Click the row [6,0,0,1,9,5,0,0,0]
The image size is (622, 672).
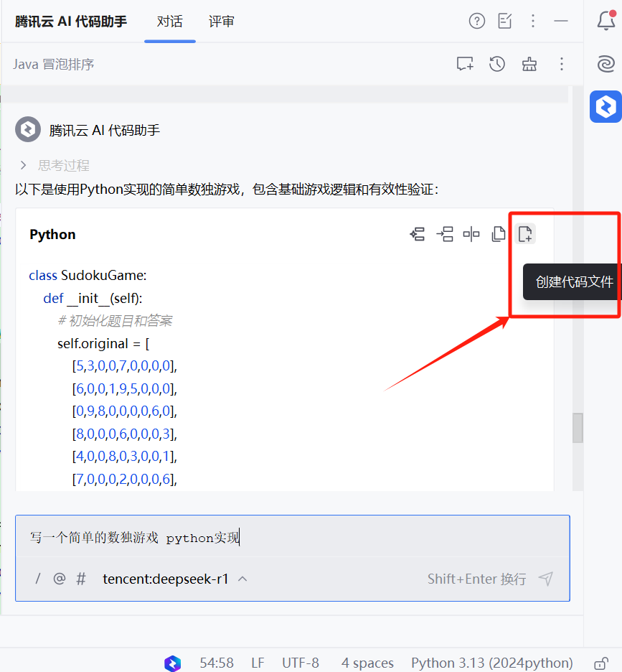(124, 388)
